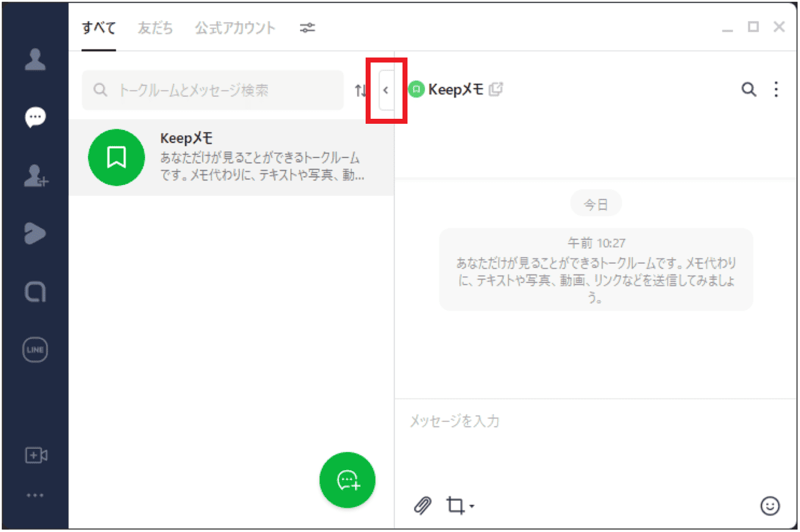Open Keepメモ in a separate window
Viewport: 800px width, 532px height.
coord(496,89)
